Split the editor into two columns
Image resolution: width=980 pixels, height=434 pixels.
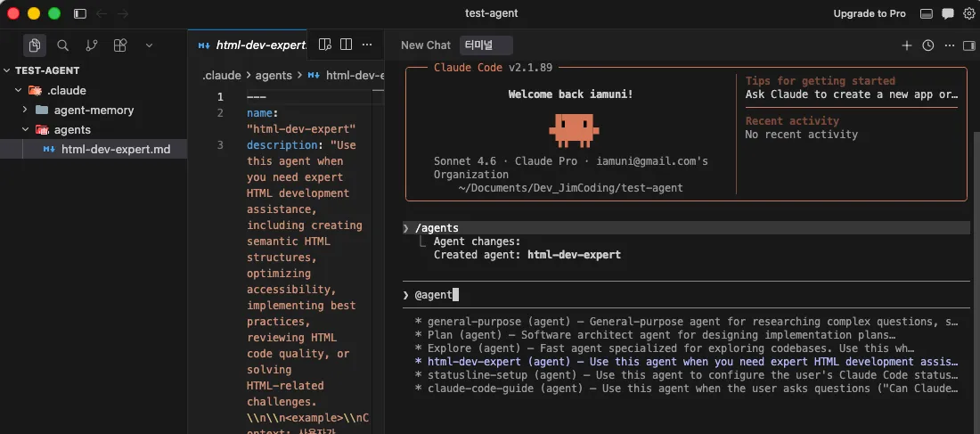pyautogui.click(x=347, y=45)
